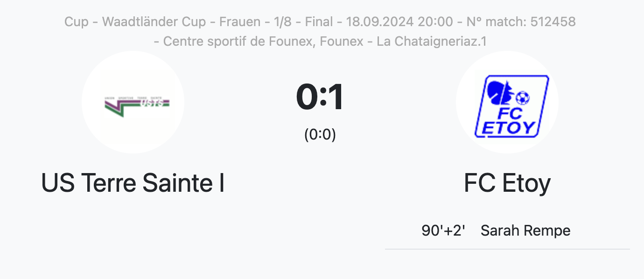Open the FC Etoy team name
This screenshot has width=644, height=279.
point(507,183)
